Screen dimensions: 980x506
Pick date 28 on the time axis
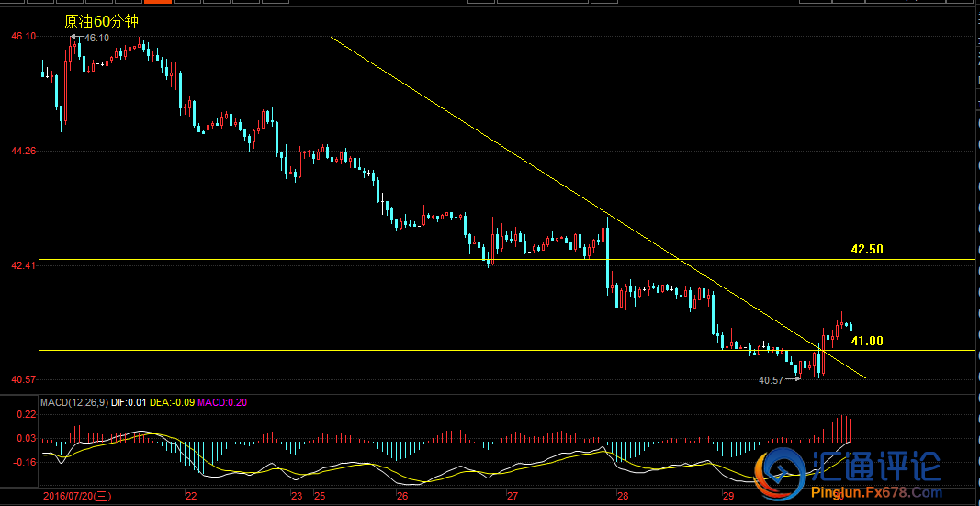click(x=622, y=496)
